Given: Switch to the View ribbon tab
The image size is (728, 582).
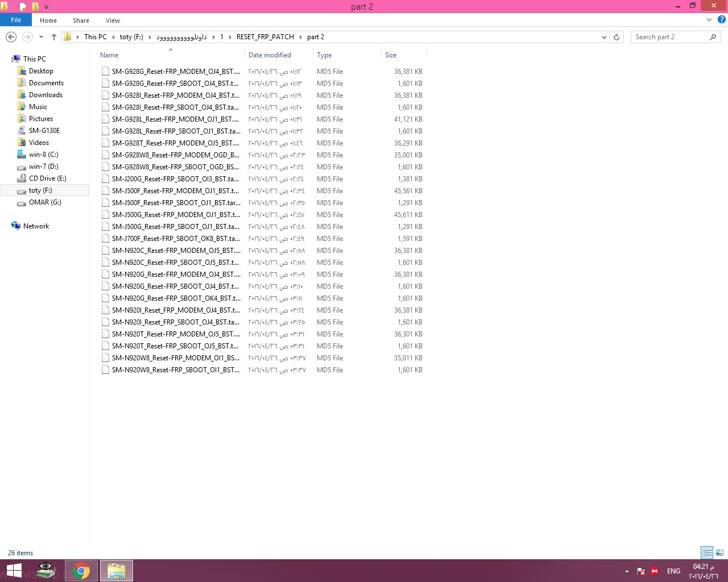Looking at the screenshot, I should 113,20.
